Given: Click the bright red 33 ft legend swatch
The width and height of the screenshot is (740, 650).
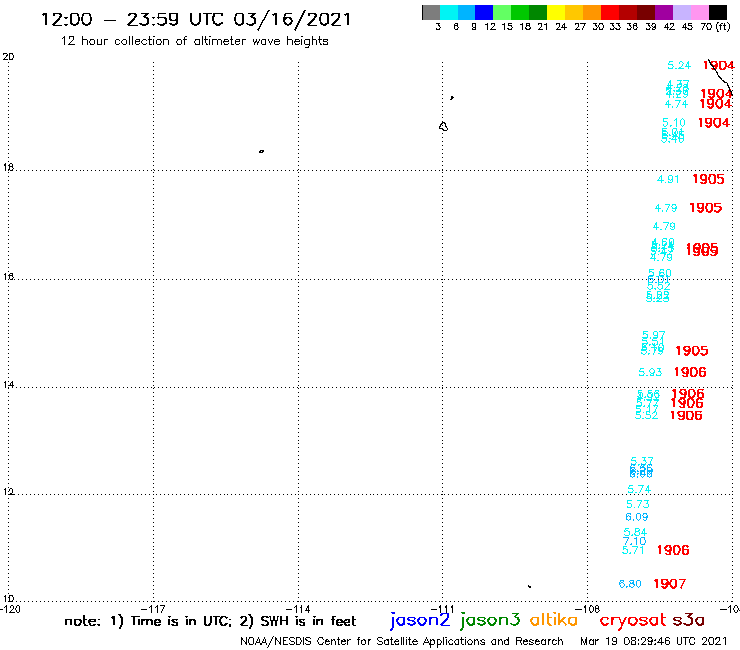Looking at the screenshot, I should pos(610,12).
